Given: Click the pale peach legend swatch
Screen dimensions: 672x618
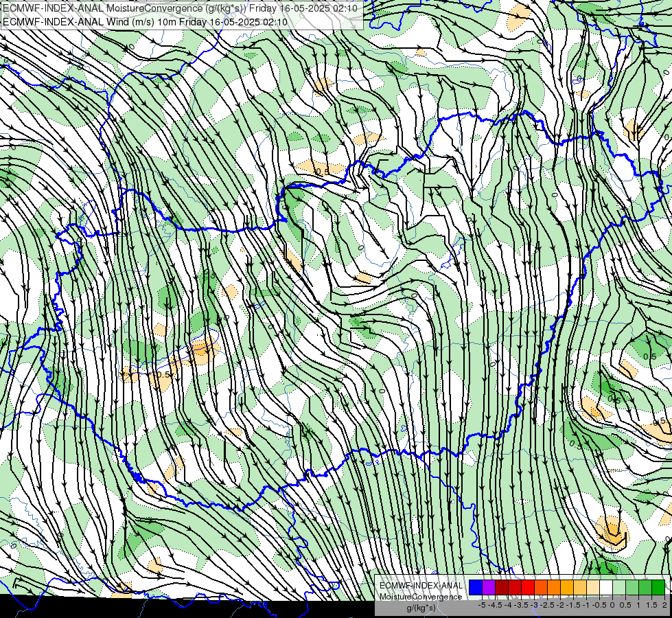Looking at the screenshot, I should [x=593, y=588].
